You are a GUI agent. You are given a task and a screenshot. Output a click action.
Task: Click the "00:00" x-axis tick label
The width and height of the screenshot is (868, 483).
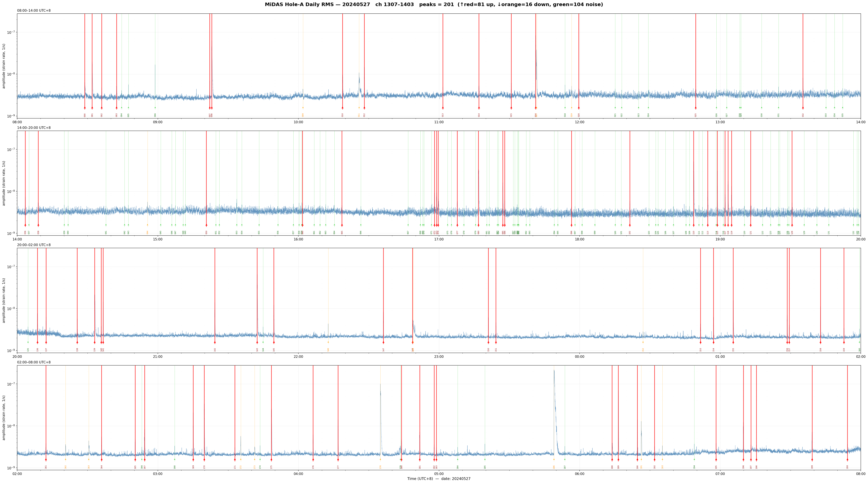[x=580, y=356]
